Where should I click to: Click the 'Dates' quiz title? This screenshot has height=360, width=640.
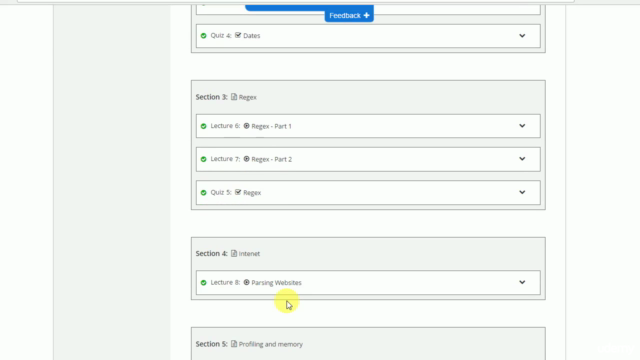point(251,36)
